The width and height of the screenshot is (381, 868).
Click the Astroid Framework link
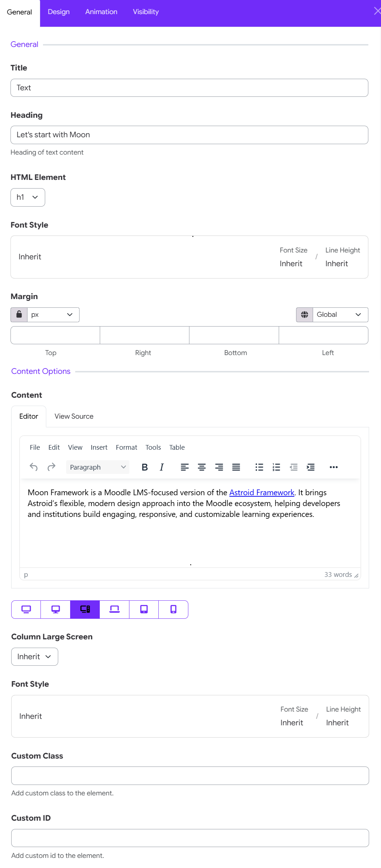[x=262, y=493]
